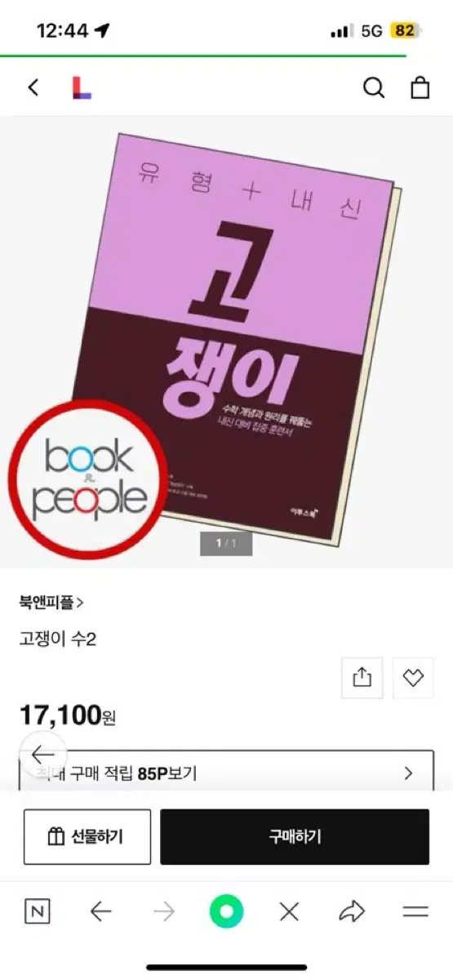The height and width of the screenshot is (980, 453).
Task: Tap the 구매하기 purchase button
Action: tap(295, 836)
